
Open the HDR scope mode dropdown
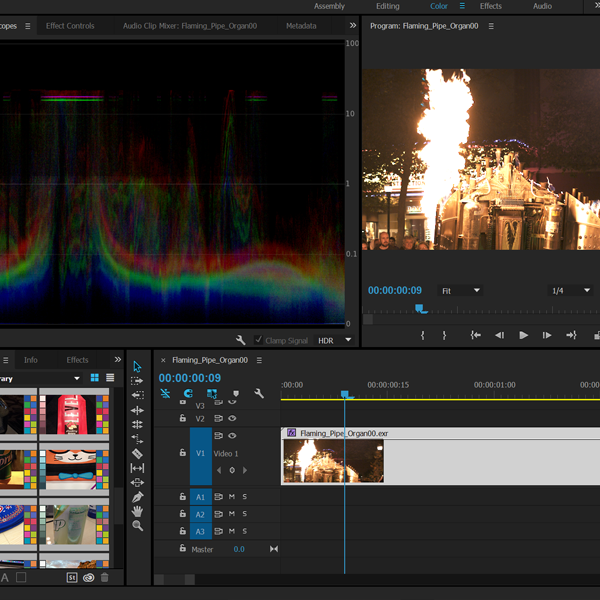point(335,340)
